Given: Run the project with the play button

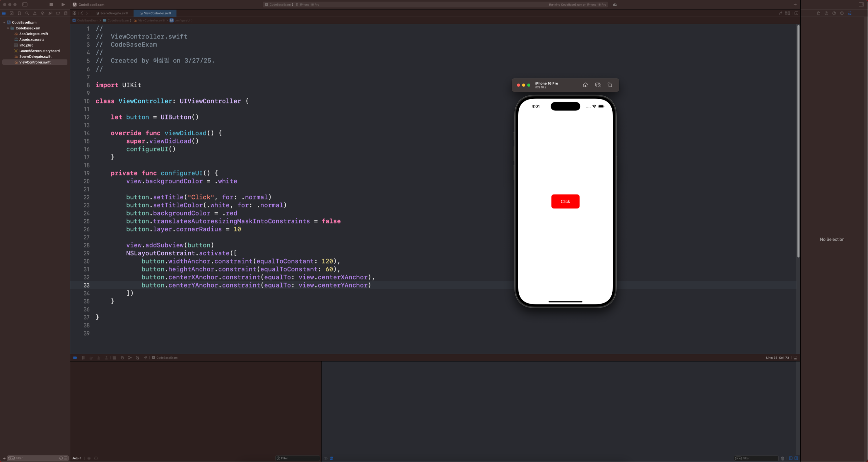Looking at the screenshot, I should [x=63, y=5].
